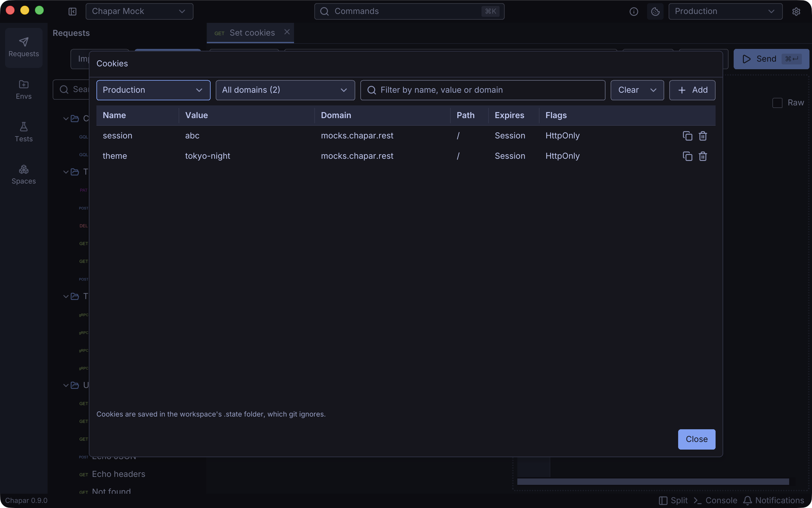Viewport: 812px width, 508px height.
Task: Delete the theme cookie
Action: click(x=703, y=156)
